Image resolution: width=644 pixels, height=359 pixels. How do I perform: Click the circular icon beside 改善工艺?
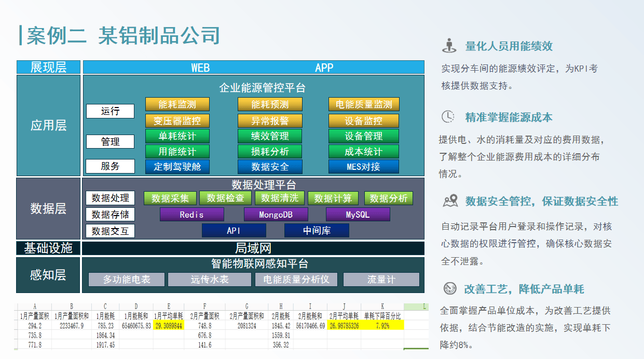[449, 288]
